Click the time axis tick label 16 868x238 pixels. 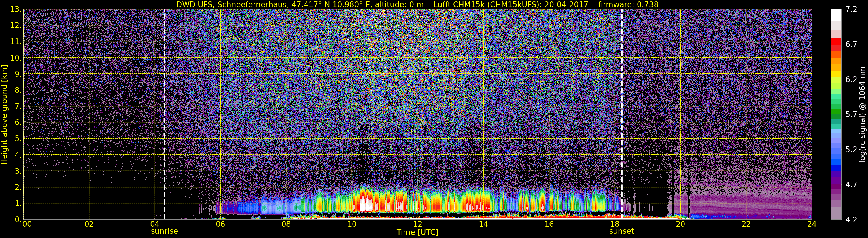click(549, 224)
